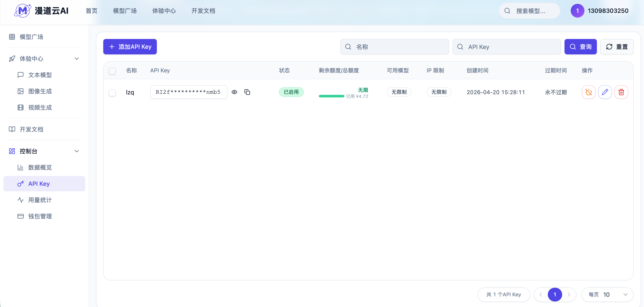The image size is (644, 307).
Task: Click the key icon for API Key
Action: pos(21,184)
